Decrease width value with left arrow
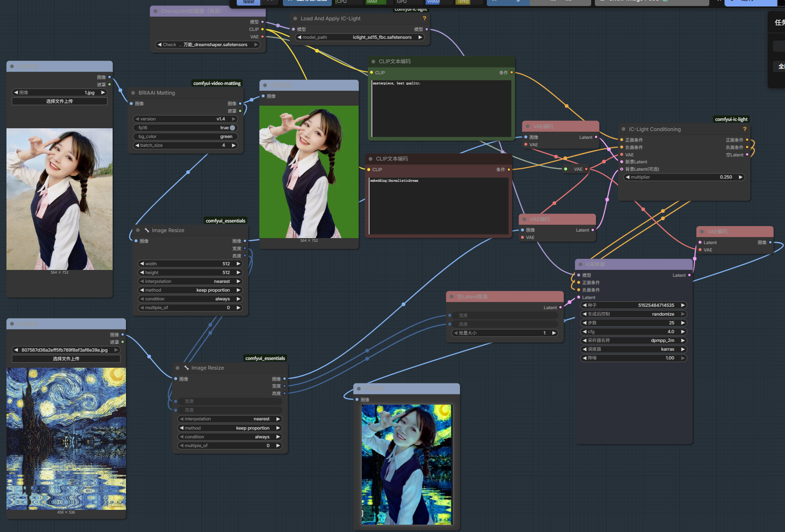This screenshot has width=785, height=532. click(x=142, y=264)
